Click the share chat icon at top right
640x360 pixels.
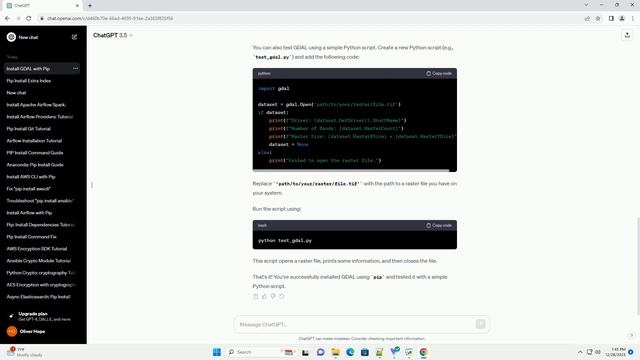coord(627,35)
